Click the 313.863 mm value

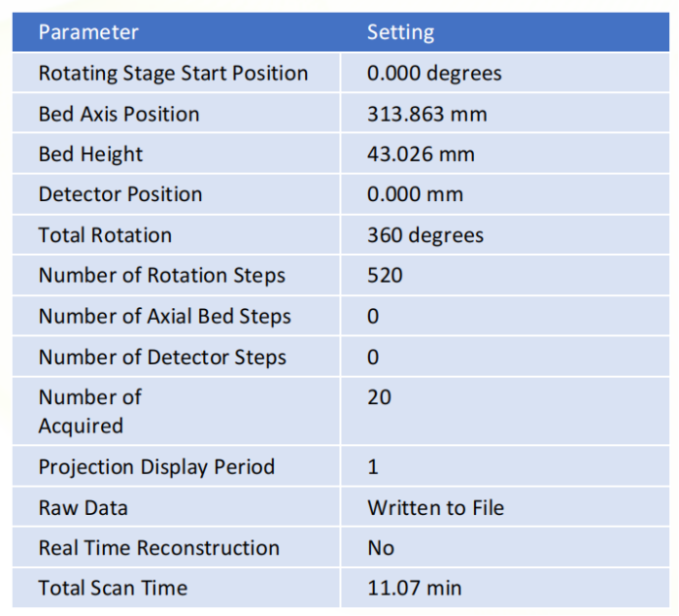(x=427, y=114)
